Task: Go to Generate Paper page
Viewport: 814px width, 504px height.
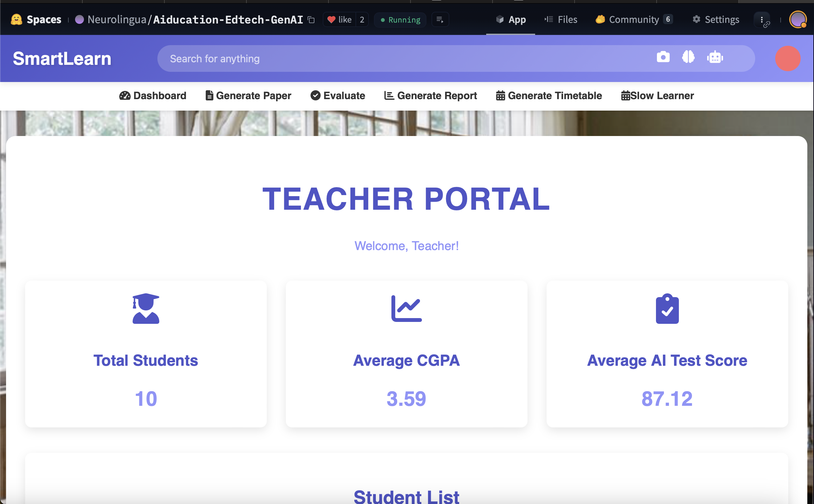Action: pyautogui.click(x=248, y=96)
